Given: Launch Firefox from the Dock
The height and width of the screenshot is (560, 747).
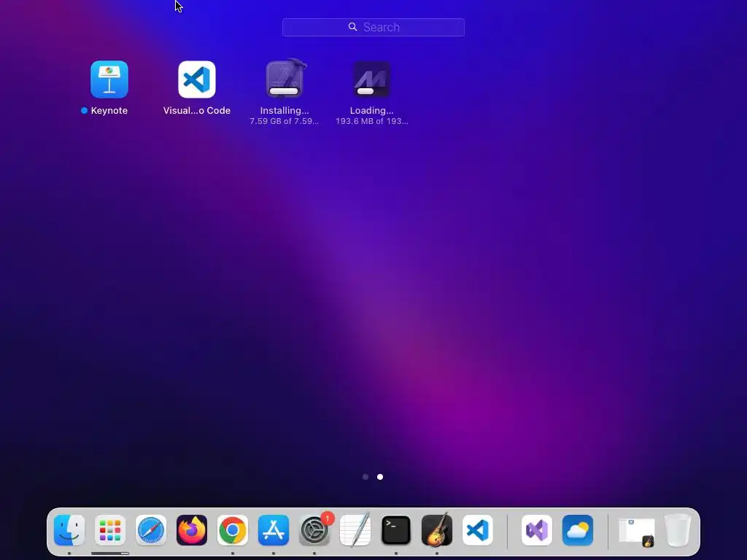Looking at the screenshot, I should pos(192,530).
